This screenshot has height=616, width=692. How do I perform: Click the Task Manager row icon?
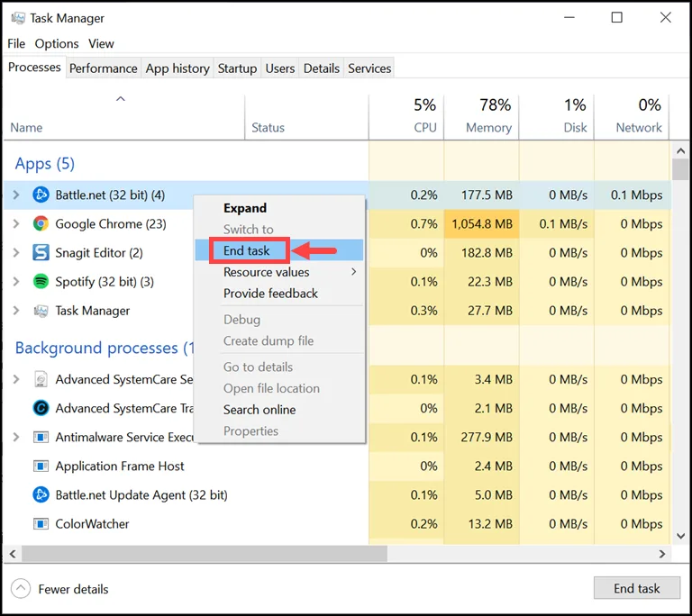tap(41, 311)
